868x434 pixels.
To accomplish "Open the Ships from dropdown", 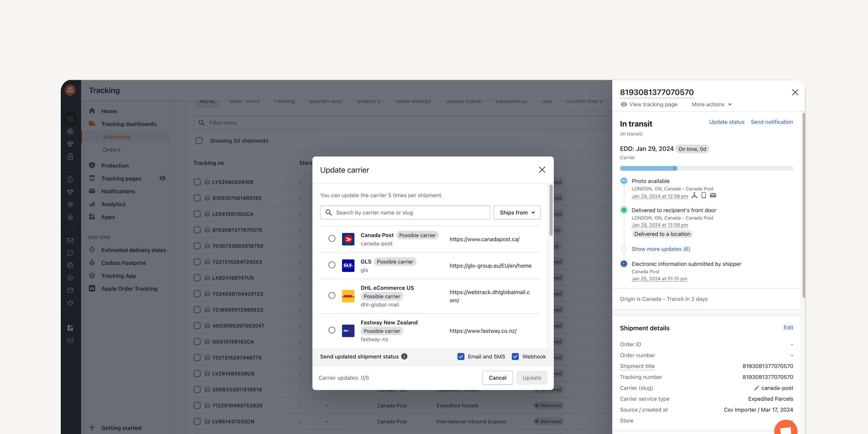I will pos(516,213).
